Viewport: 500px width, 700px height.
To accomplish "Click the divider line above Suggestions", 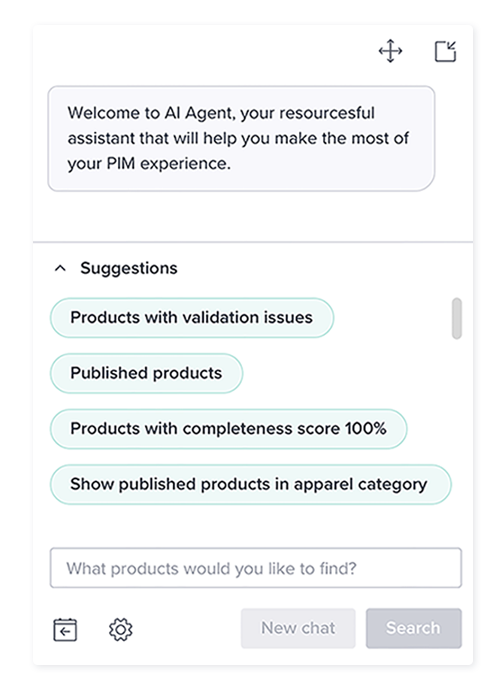I will [x=253, y=242].
